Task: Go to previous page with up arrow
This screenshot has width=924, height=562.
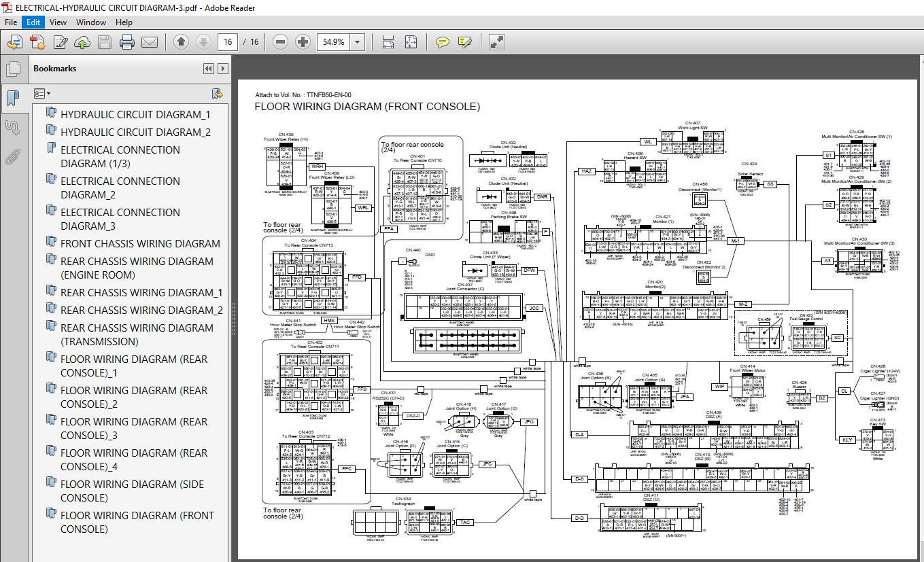Action: click(181, 42)
